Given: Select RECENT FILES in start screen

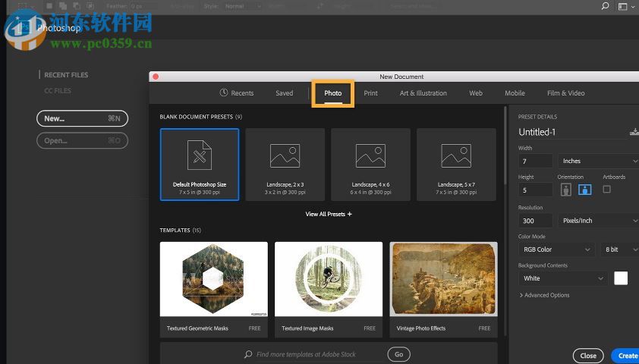Looking at the screenshot, I should tap(66, 75).
